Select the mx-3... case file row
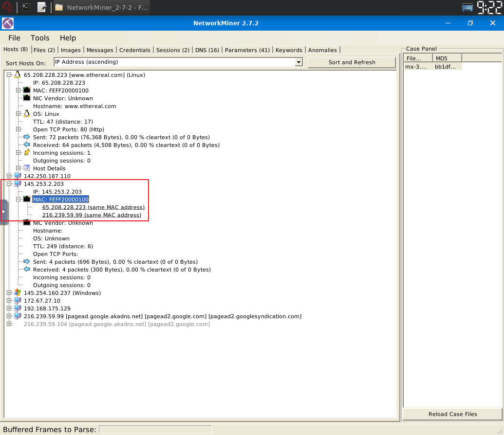Screen dimensions: 504x435 [x=432, y=67]
